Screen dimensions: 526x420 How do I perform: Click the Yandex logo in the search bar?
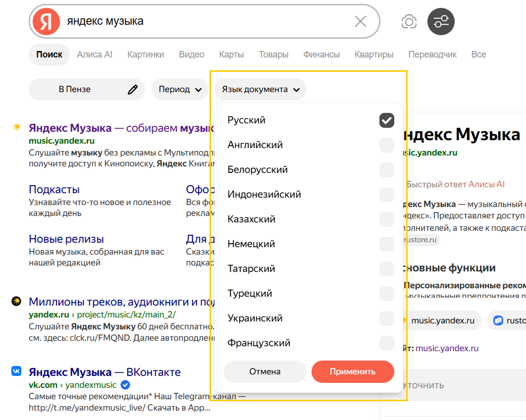(x=46, y=21)
